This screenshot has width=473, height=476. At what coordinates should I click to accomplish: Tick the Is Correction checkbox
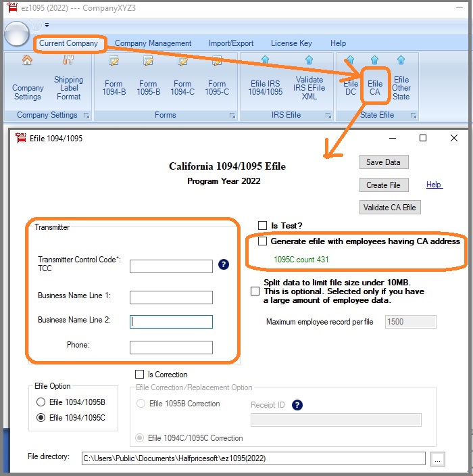(140, 374)
